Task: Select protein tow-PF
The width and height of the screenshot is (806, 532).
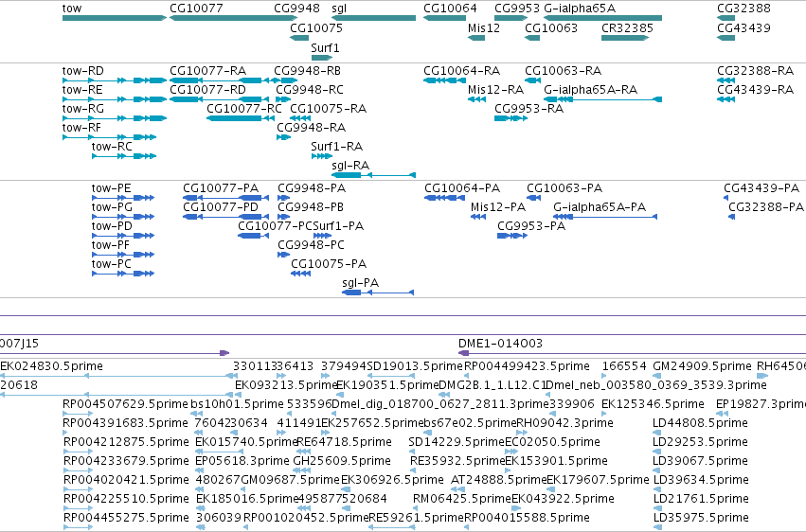Action: tap(123, 255)
